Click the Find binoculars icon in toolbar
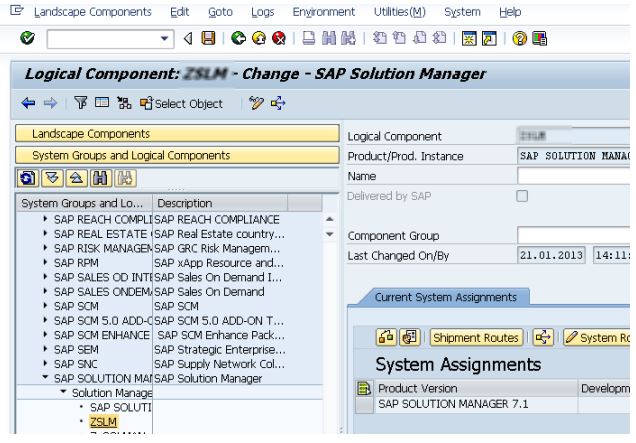Viewport: 636px width, 443px height. pyautogui.click(x=329, y=39)
